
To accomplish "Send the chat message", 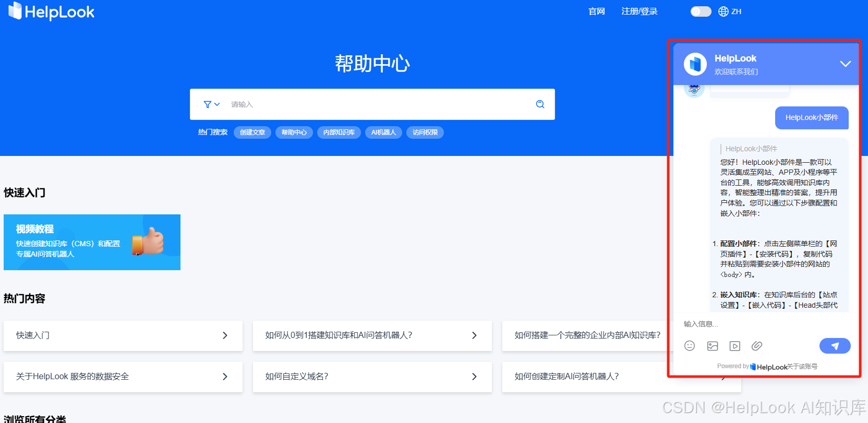I will pyautogui.click(x=835, y=346).
